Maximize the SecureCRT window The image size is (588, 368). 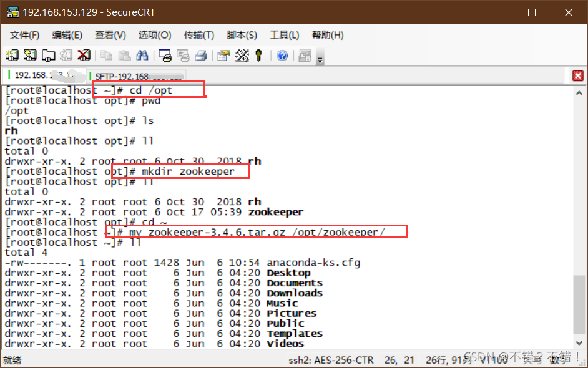click(x=532, y=12)
